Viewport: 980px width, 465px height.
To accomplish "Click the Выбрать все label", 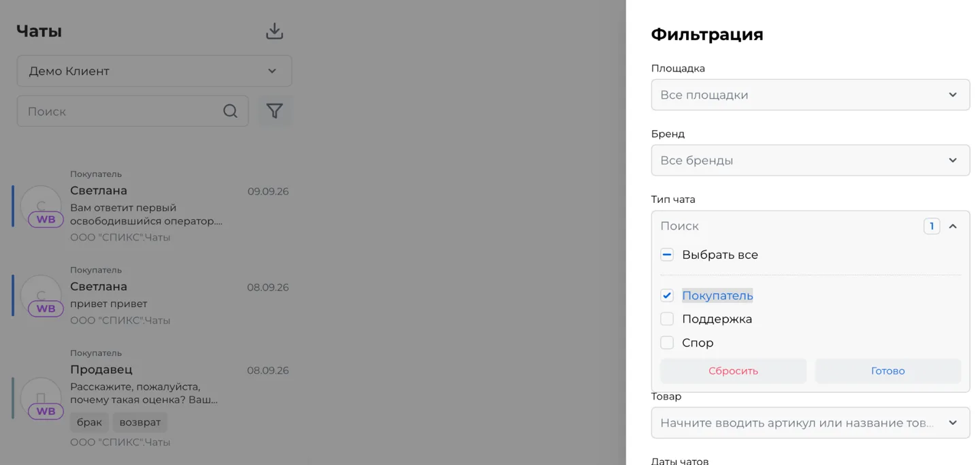I will (x=720, y=255).
